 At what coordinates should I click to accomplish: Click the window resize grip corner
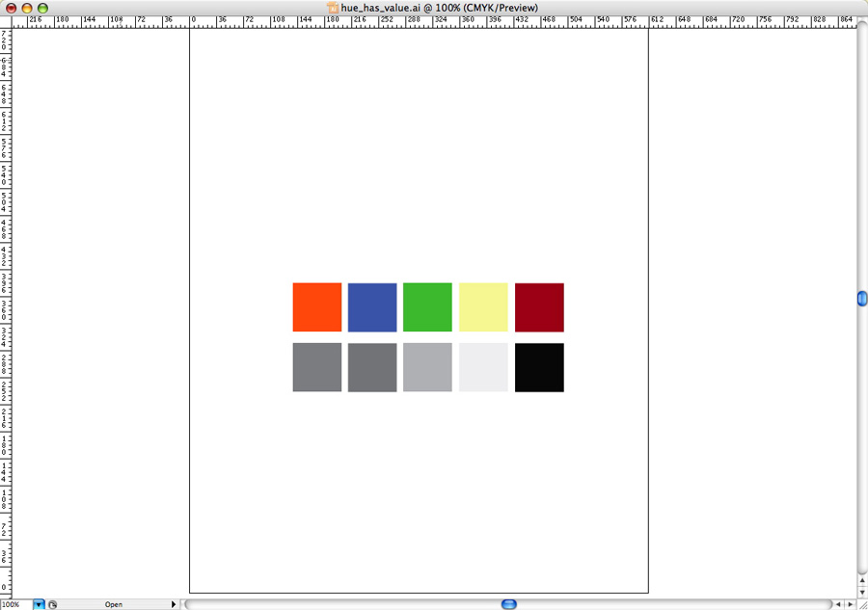861,604
